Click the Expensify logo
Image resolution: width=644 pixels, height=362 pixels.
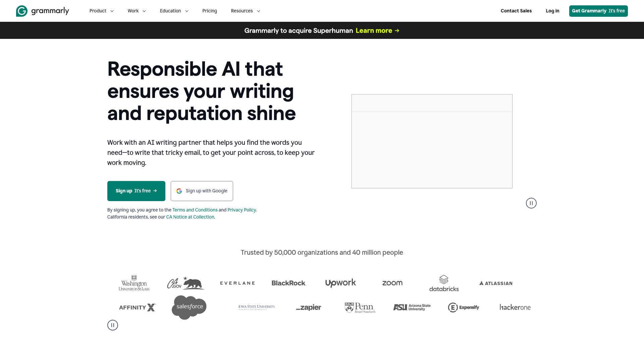pos(464,307)
